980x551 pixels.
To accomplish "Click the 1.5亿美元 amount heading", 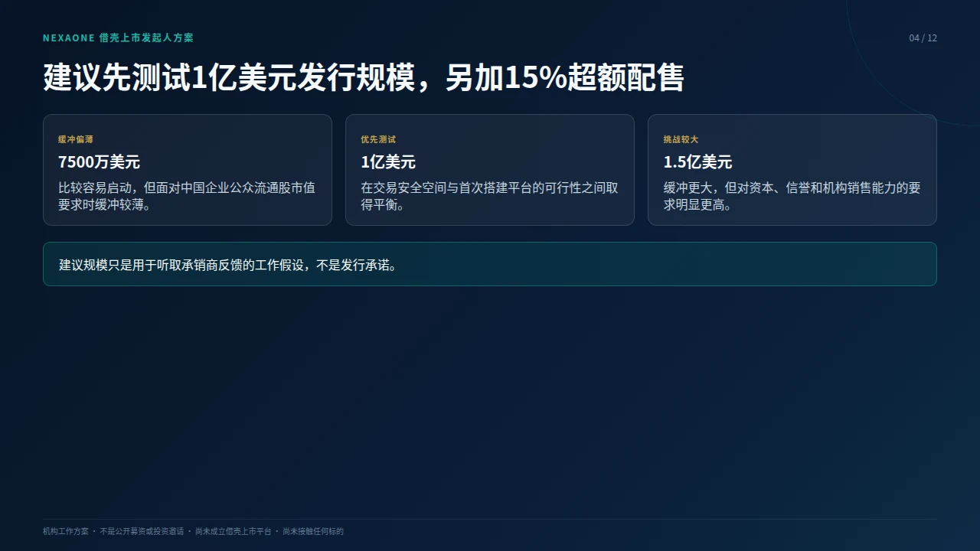I will [697, 162].
